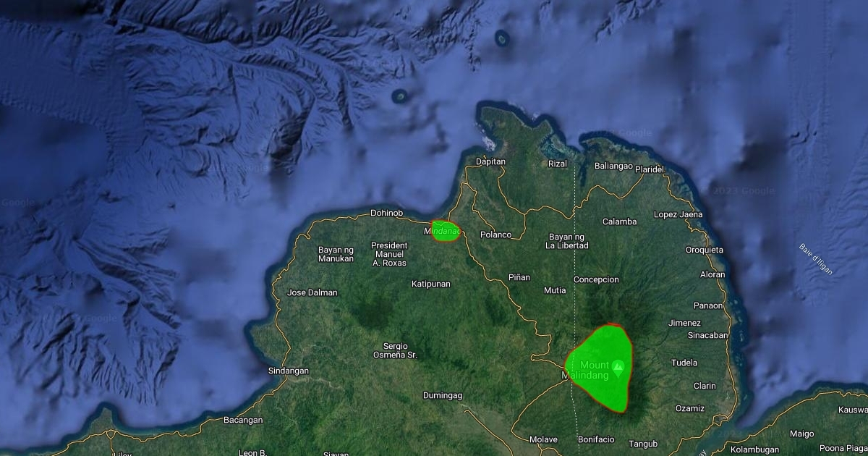Click the Mount Malindang mountain peak icon
This screenshot has height=456, width=868.
(618, 368)
